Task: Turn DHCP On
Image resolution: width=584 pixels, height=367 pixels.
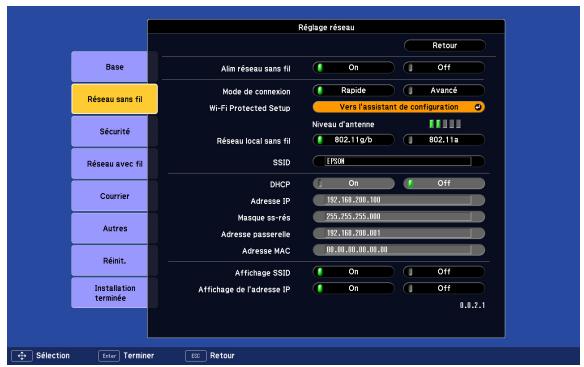Action: click(353, 183)
